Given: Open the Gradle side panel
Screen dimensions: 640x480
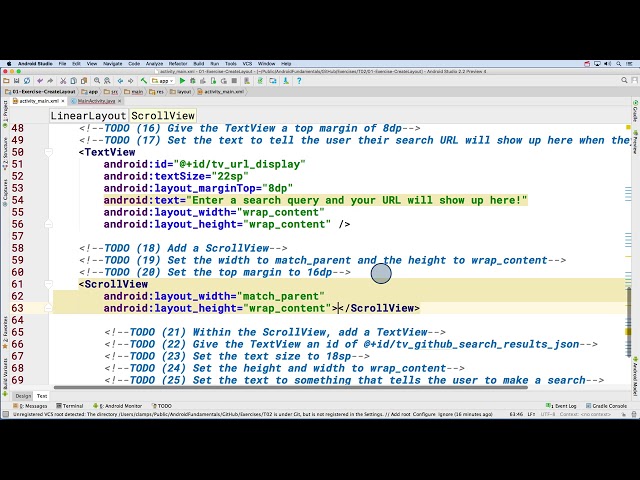Looking at the screenshot, I should [635, 110].
